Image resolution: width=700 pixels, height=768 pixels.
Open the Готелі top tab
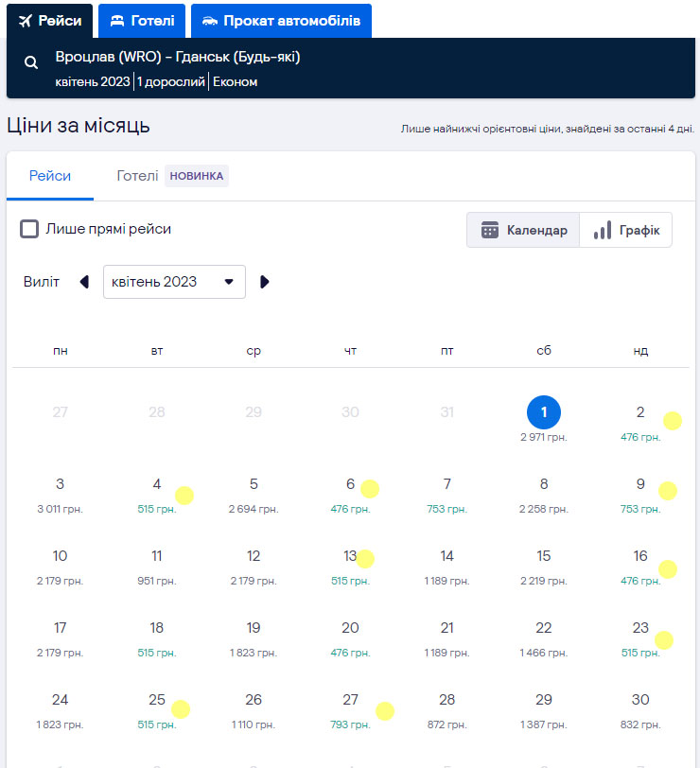click(142, 21)
